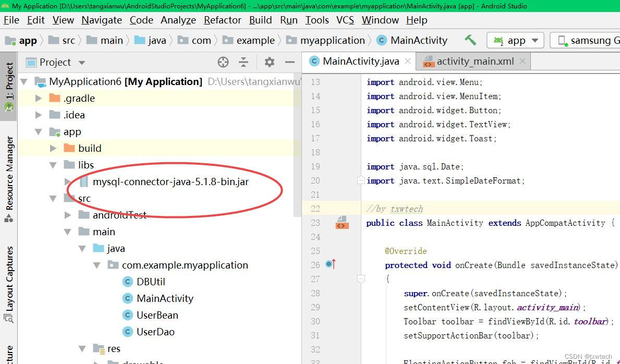Open the Tools menu
Screen dimensions: 620x364
[x=317, y=20]
